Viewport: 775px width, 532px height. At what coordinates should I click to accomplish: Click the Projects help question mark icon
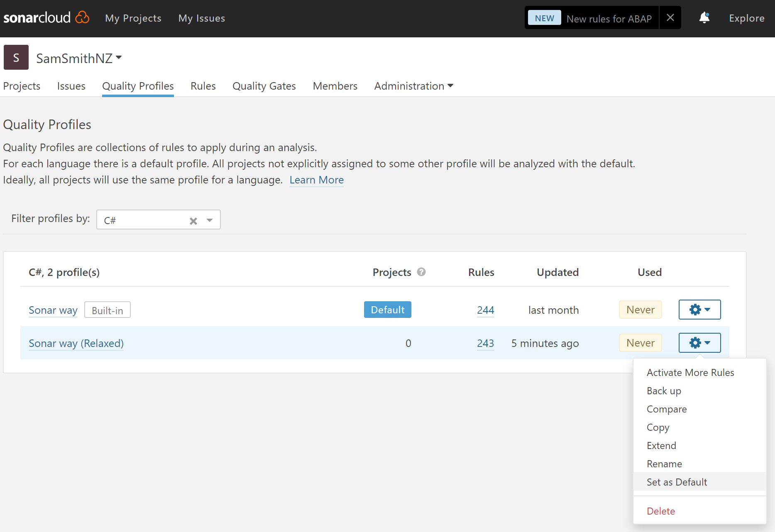click(x=421, y=272)
